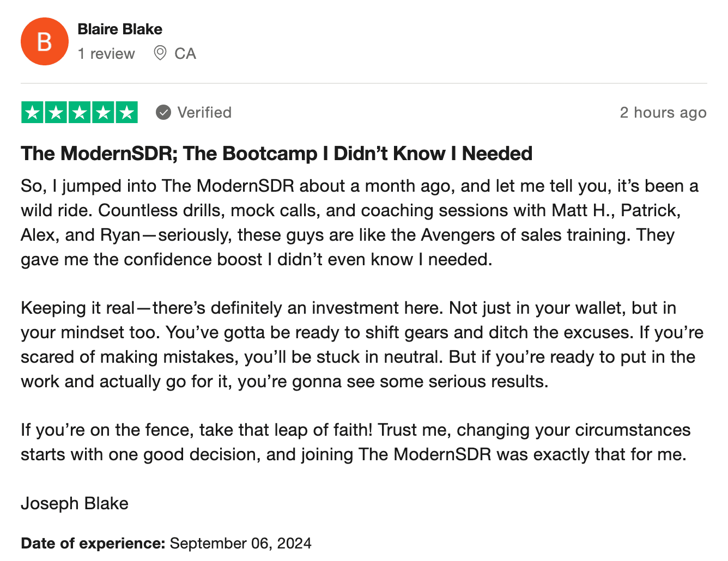728x561 pixels.
Task: Click the Verified label text
Action: click(x=204, y=113)
